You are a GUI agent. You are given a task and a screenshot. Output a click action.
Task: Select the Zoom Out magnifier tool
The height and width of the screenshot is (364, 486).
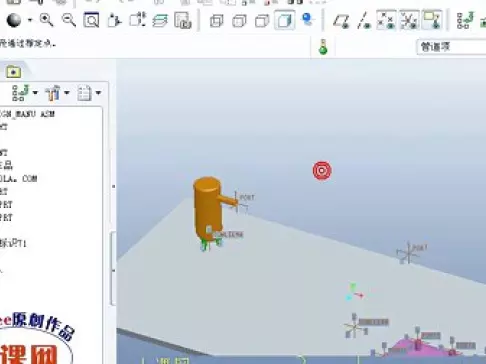pyautogui.click(x=69, y=20)
